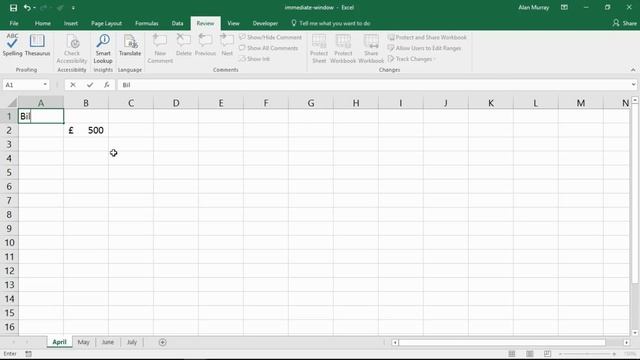The width and height of the screenshot is (640, 360).
Task: Switch to Page Layout view icon in status bar
Action: 529,353
